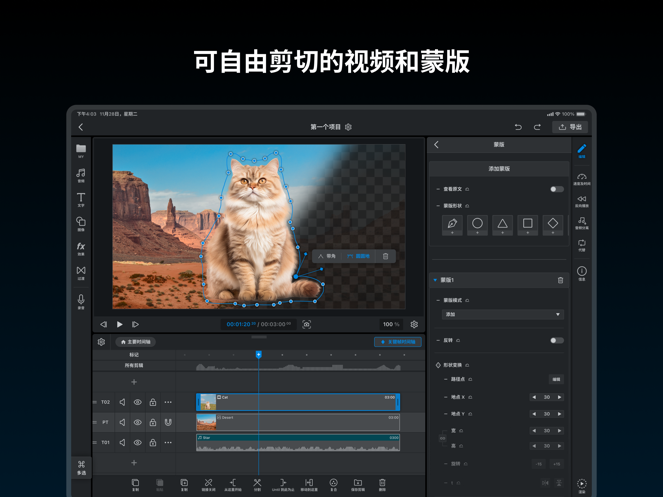The height and width of the screenshot is (497, 663).
Task: Click the undo arrow in top bar
Action: [x=518, y=127]
